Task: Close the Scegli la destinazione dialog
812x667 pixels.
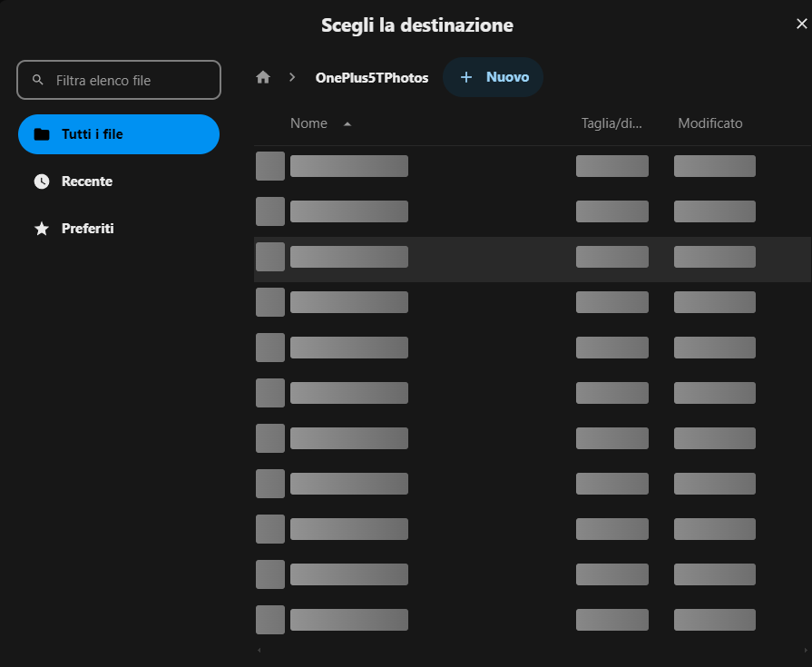Action: coord(800,25)
